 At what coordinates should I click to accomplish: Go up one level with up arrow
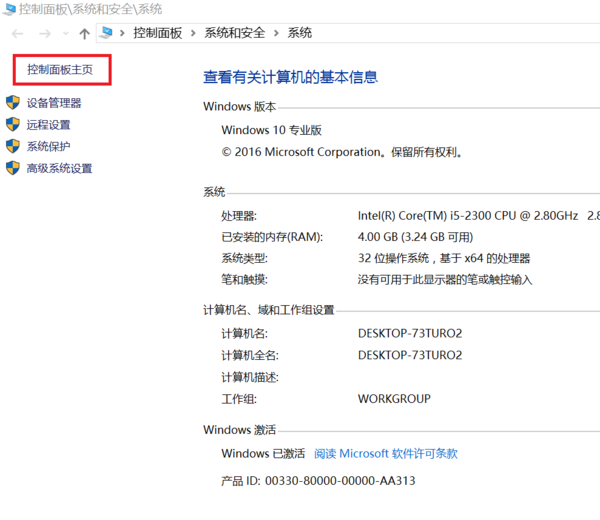84,33
